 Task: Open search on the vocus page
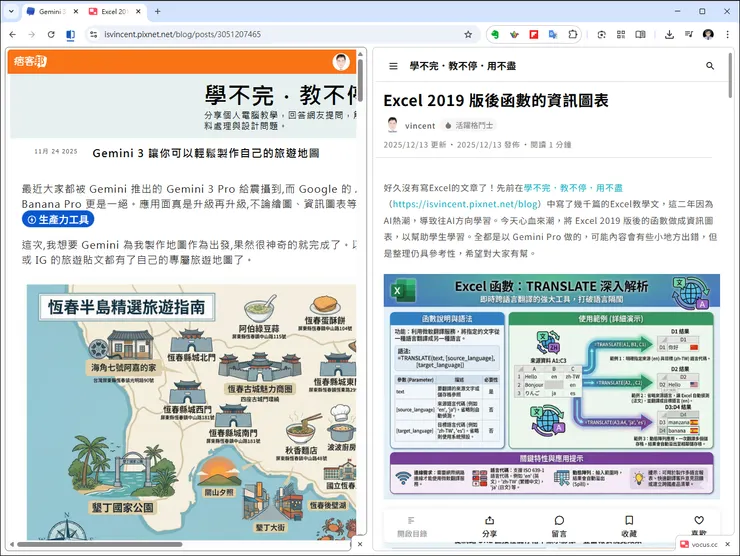(x=710, y=66)
